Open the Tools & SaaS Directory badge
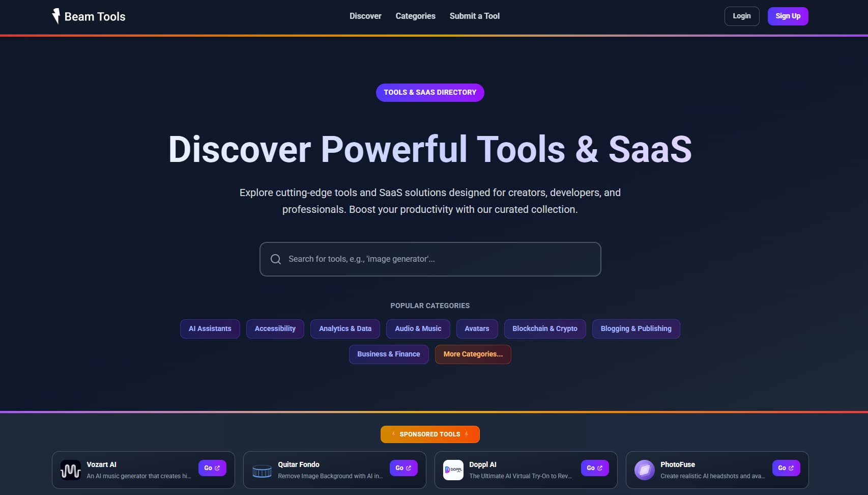This screenshot has height=495, width=868. [x=430, y=92]
